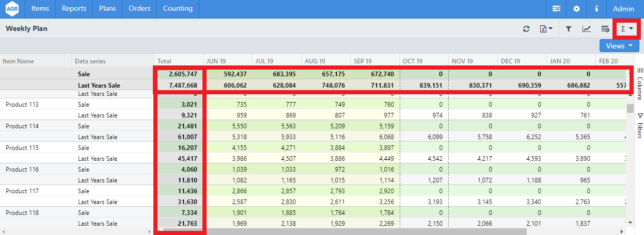Open the server list icon in top bar
The image size is (644, 235).
click(556, 9)
